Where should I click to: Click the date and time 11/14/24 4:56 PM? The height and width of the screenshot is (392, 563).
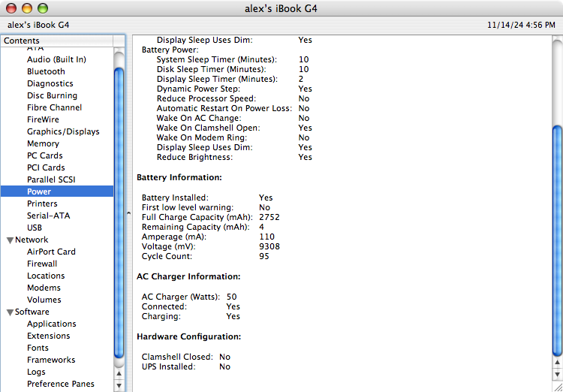[522, 25]
